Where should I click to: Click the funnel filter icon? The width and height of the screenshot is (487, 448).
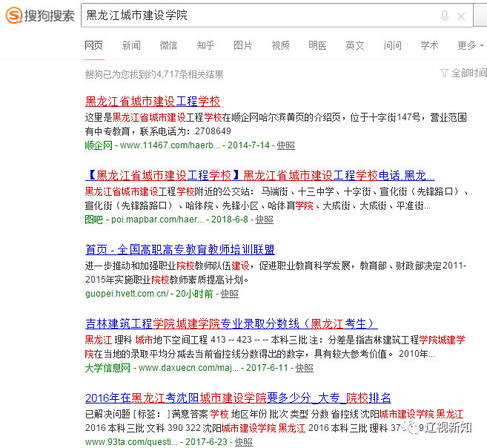(x=444, y=73)
